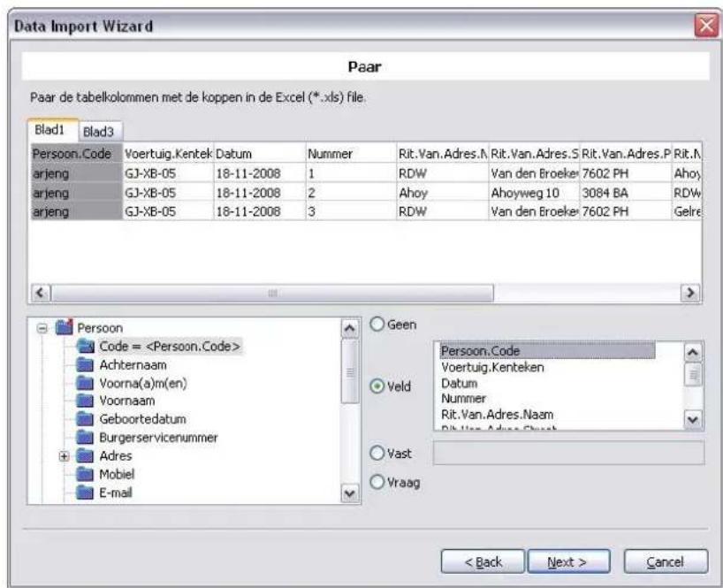Expand the Adres tree node
The image size is (723, 588).
(65, 456)
